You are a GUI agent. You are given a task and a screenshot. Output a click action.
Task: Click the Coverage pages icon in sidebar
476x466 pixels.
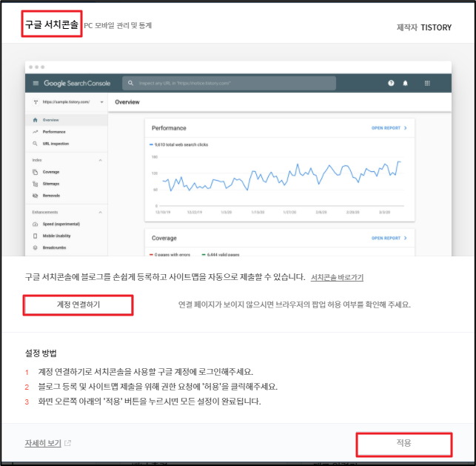[x=36, y=172]
